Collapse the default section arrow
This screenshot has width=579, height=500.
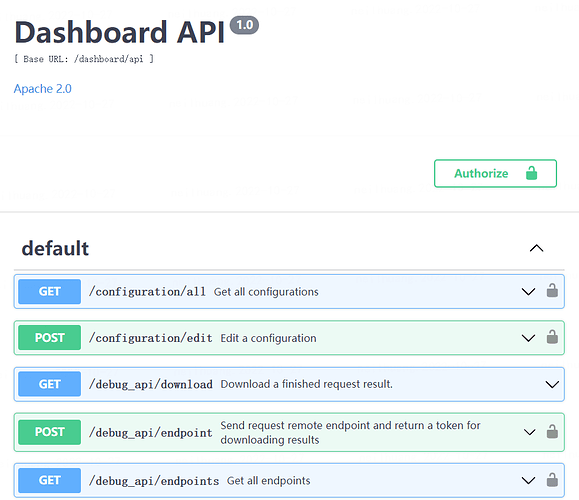537,248
